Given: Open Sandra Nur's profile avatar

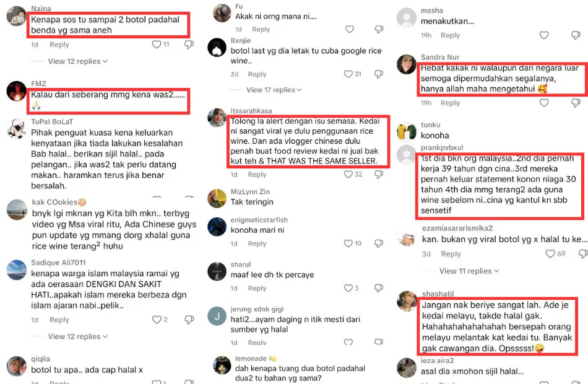Looking at the screenshot, I should coord(407,64).
